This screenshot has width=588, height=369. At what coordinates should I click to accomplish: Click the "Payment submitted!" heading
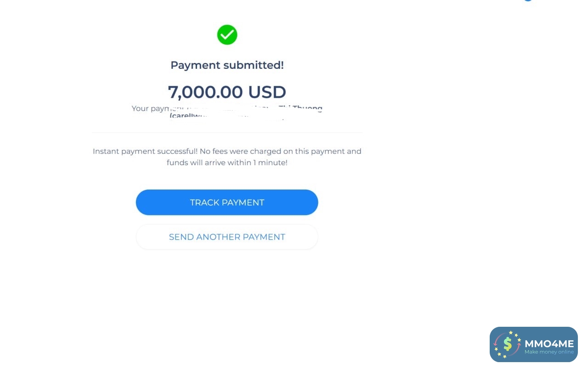point(227,65)
